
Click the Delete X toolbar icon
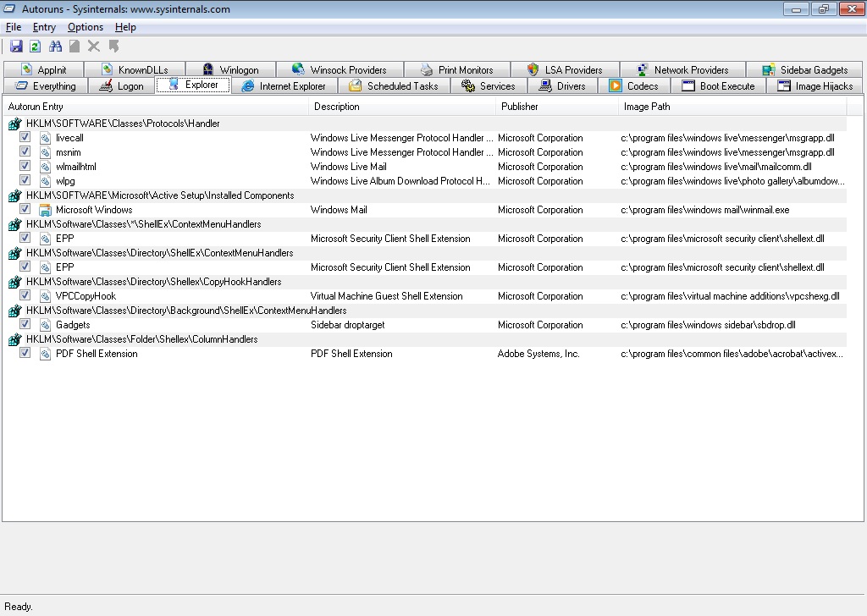pyautogui.click(x=94, y=47)
